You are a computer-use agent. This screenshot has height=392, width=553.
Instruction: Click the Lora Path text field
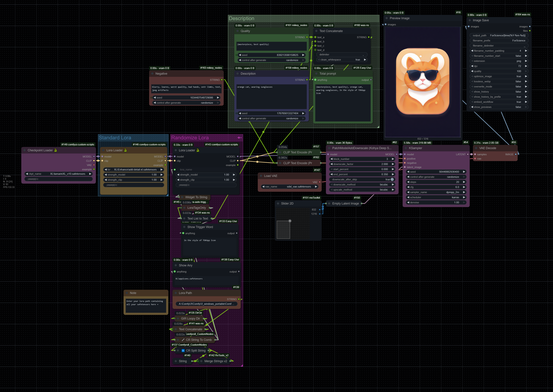206,304
